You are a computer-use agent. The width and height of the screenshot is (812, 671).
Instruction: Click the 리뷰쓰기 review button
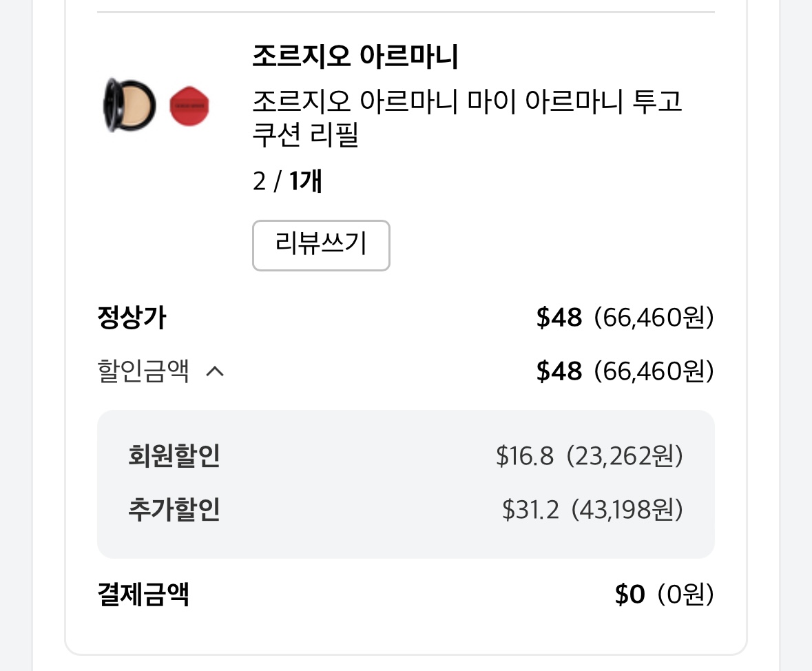(x=320, y=245)
